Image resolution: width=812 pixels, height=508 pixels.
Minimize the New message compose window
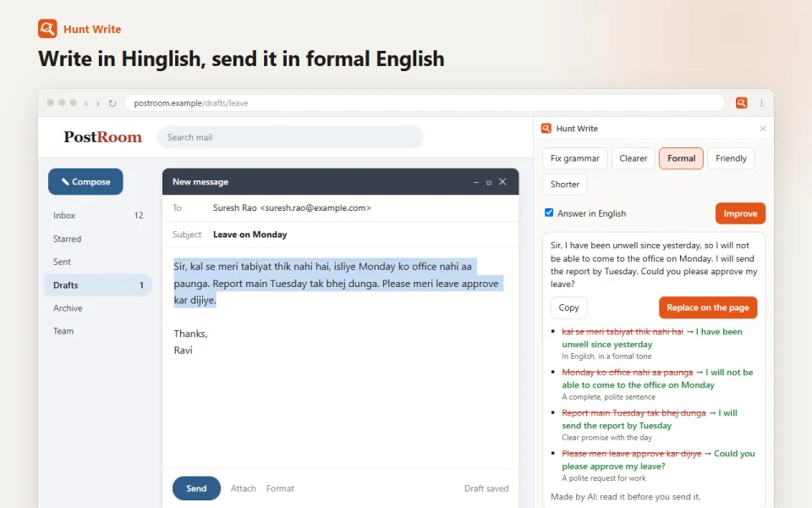[476, 182]
